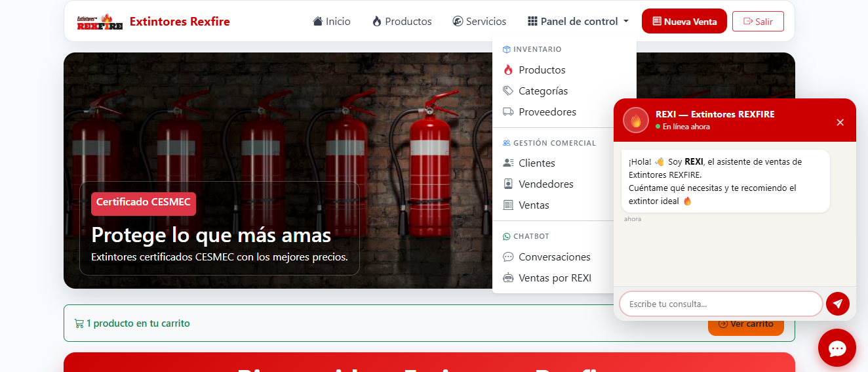Click the robot icon beside Ventas por REXI
Screen dimensions: 868x372
(x=508, y=278)
